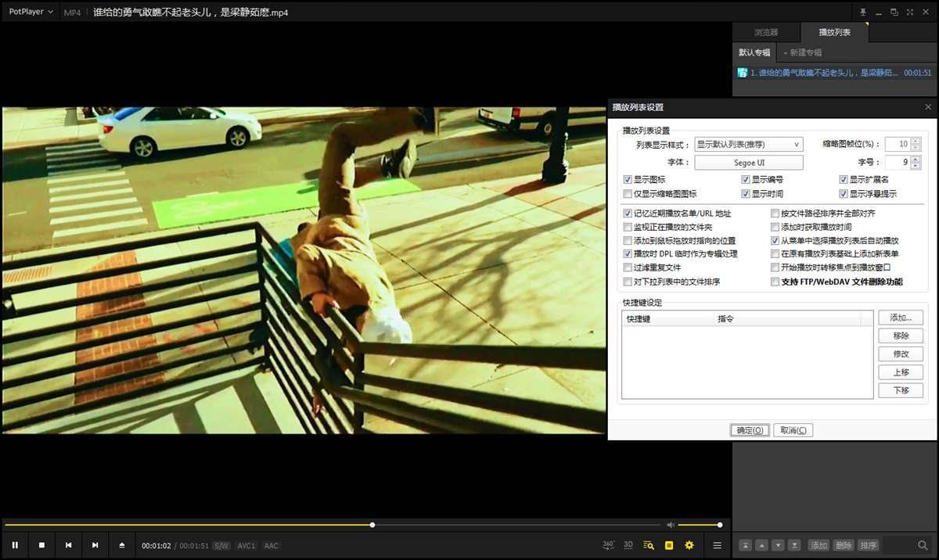Click the eject/open file icon

pyautogui.click(x=121, y=545)
